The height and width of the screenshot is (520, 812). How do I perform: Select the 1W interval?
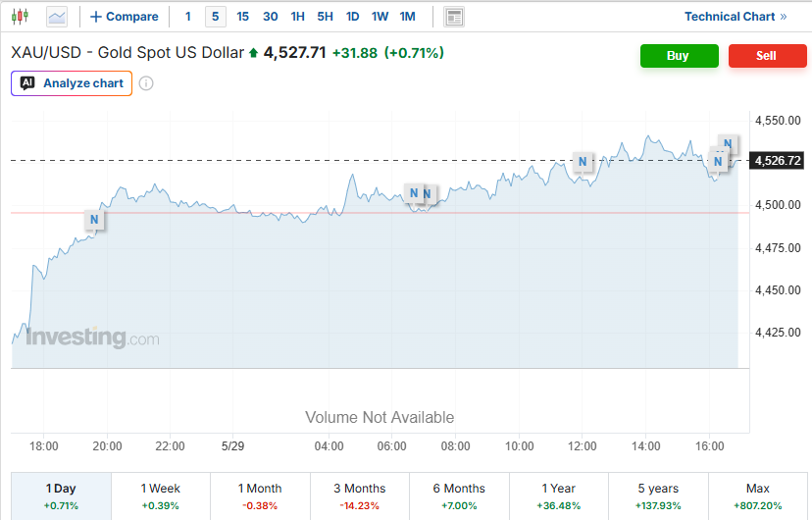pos(380,17)
